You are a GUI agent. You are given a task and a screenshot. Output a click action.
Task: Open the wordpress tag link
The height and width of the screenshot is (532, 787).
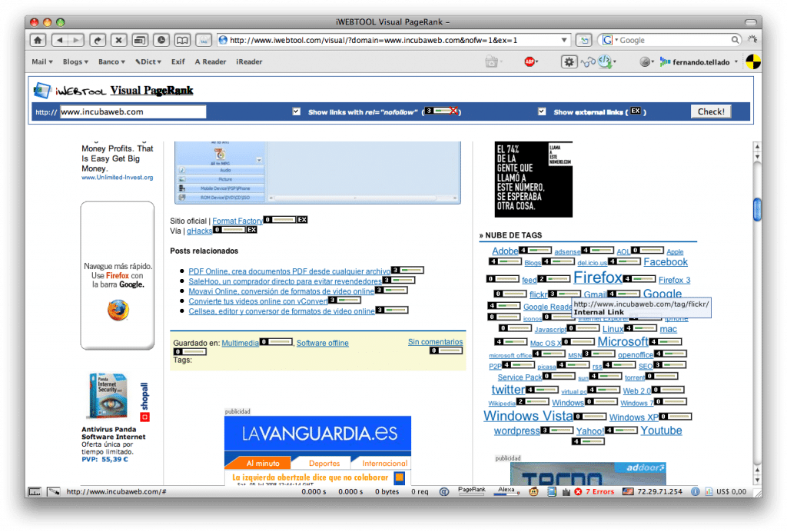(x=517, y=431)
